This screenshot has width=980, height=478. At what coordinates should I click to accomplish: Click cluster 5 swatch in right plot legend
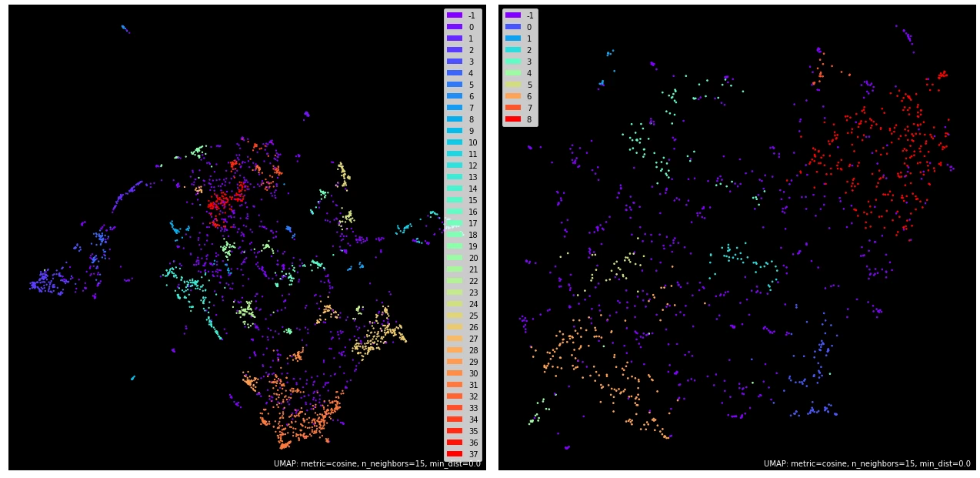tap(513, 85)
